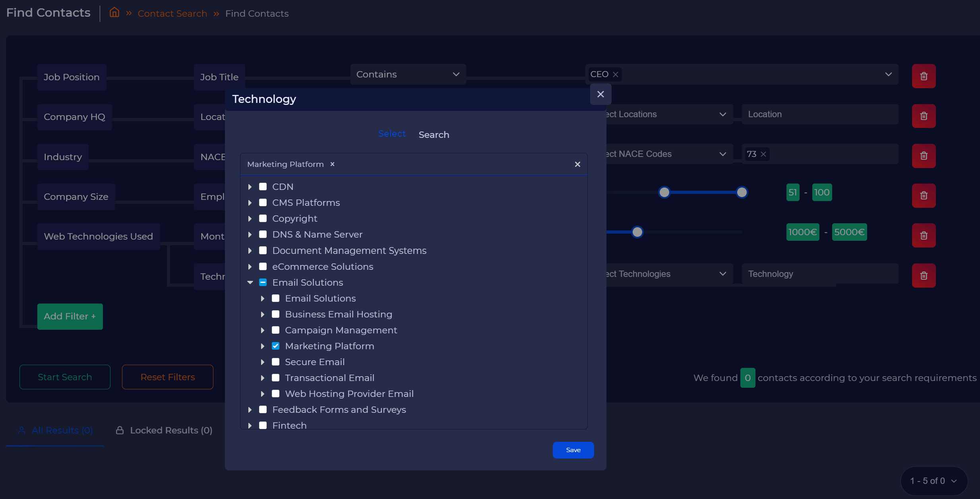This screenshot has height=499, width=980.
Task: Close the Technology dialog
Action: coord(600,94)
